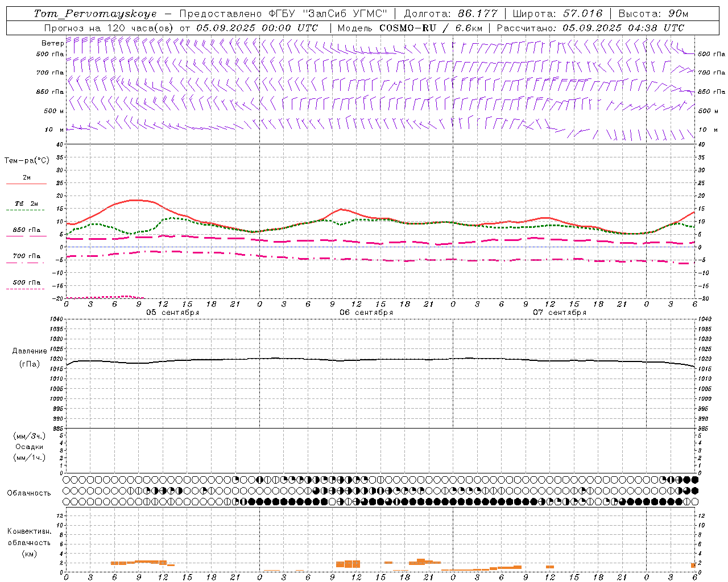Click the (мм/1ч.) precipitation unit label
This screenshot has height=582, width=728.
(x=30, y=458)
